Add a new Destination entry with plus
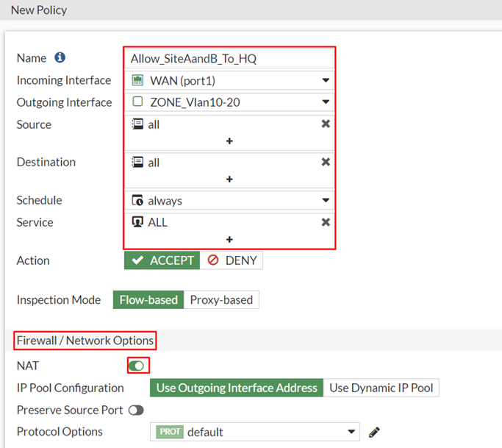The height and width of the screenshot is (448, 502). pyautogui.click(x=229, y=179)
